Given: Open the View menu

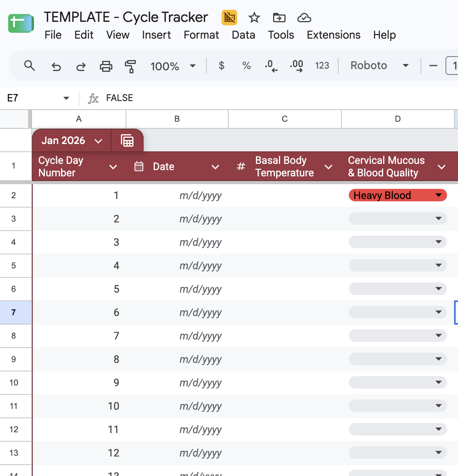Looking at the screenshot, I should (118, 35).
